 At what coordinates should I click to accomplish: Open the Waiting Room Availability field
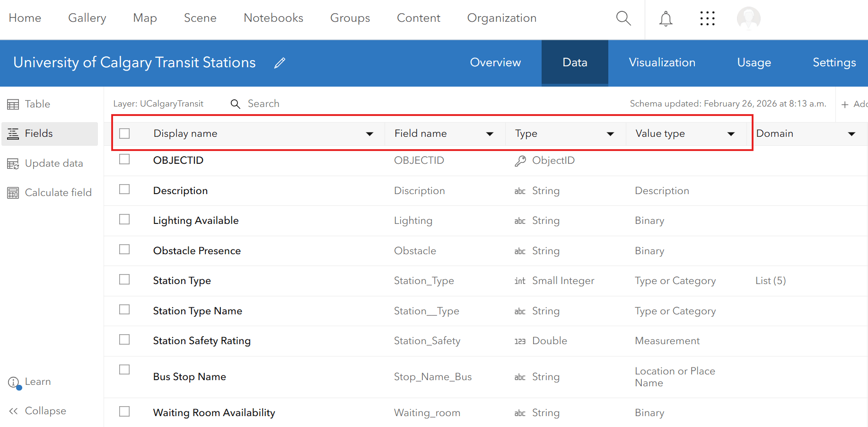click(214, 413)
